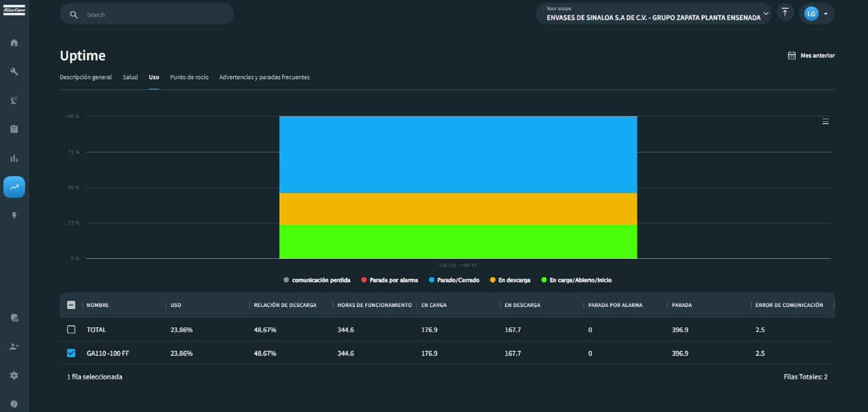
Task: Click the bar chart icon in sidebar
Action: (x=14, y=158)
